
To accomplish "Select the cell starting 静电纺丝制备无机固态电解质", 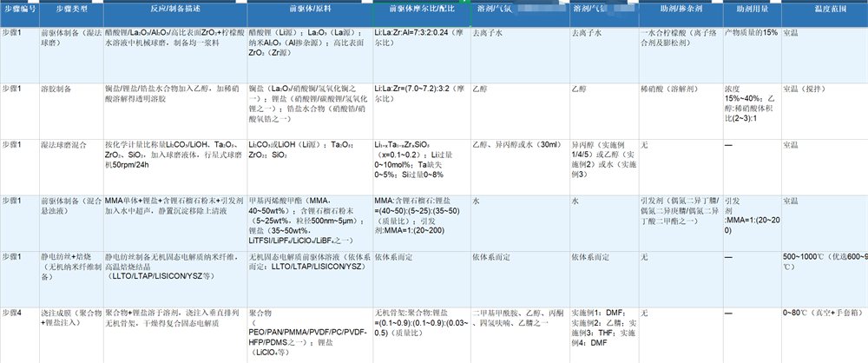I will tap(175, 279).
